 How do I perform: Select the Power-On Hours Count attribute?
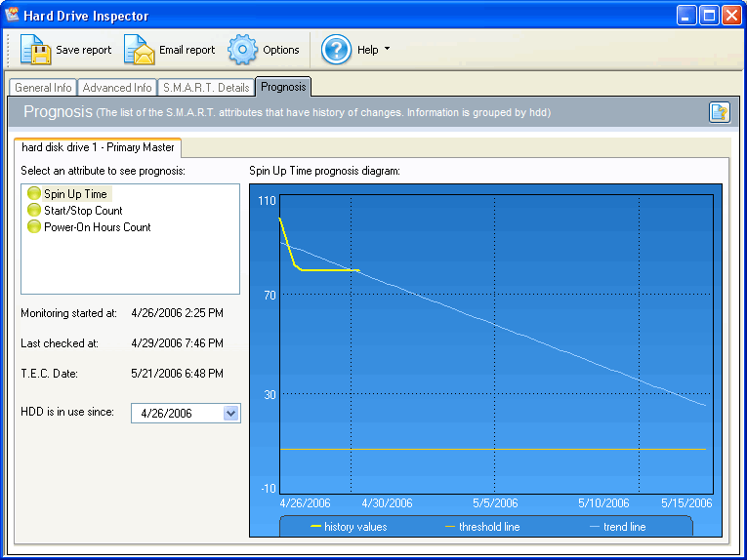(x=98, y=227)
